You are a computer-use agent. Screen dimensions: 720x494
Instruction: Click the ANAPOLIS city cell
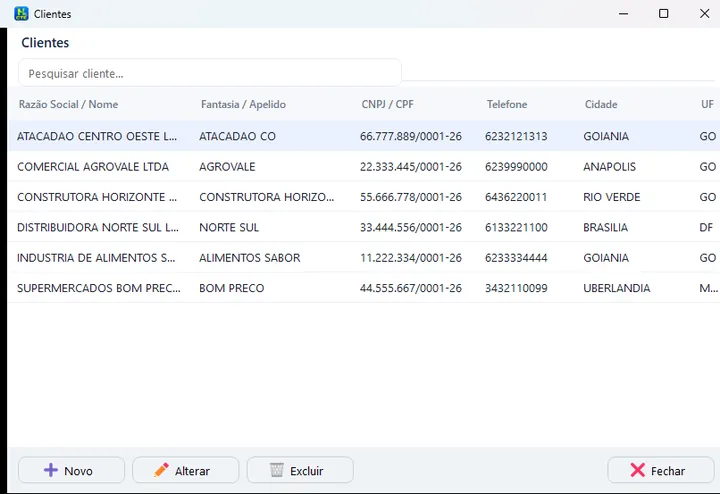[609, 167]
